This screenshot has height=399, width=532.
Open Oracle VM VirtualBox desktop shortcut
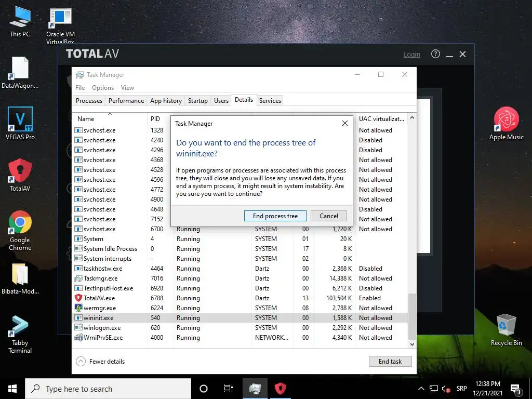click(60, 26)
